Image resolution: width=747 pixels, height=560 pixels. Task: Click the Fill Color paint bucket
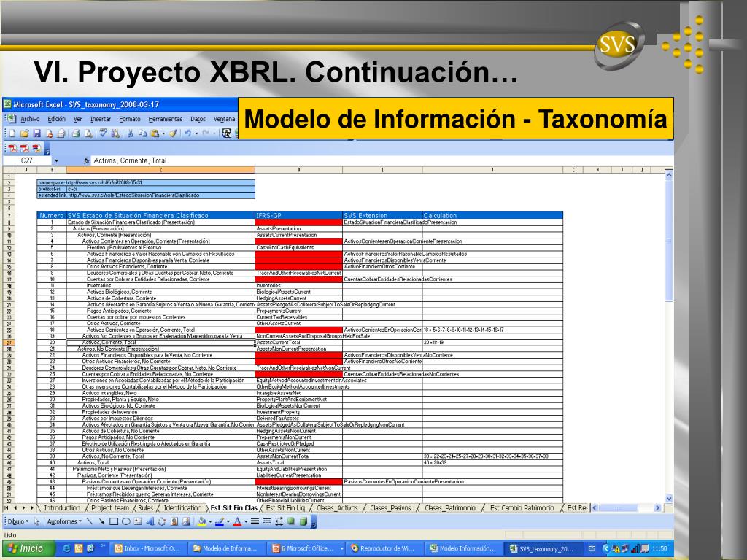pos(202,521)
